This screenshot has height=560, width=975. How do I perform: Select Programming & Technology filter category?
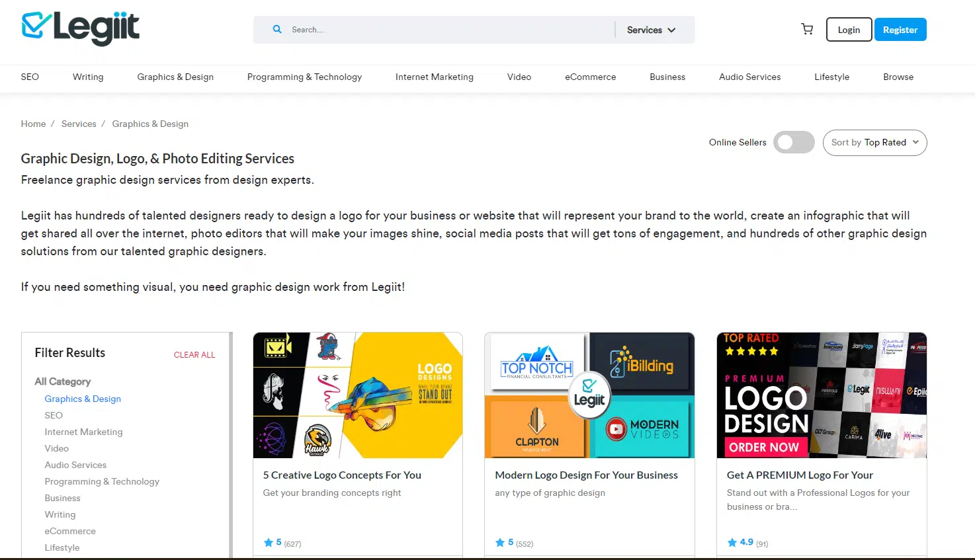pyautogui.click(x=102, y=481)
